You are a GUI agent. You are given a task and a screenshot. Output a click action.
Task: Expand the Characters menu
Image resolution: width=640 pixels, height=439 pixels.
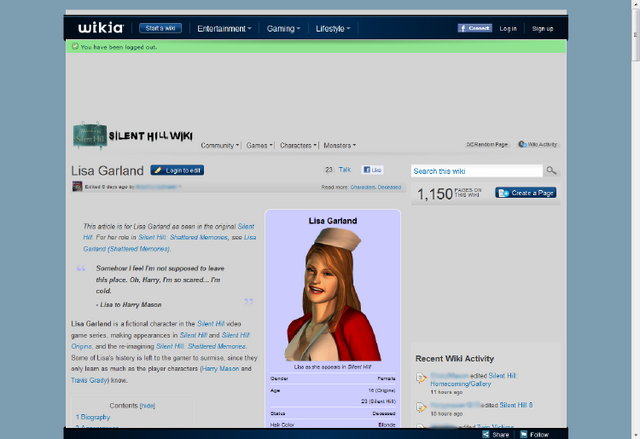coord(298,145)
